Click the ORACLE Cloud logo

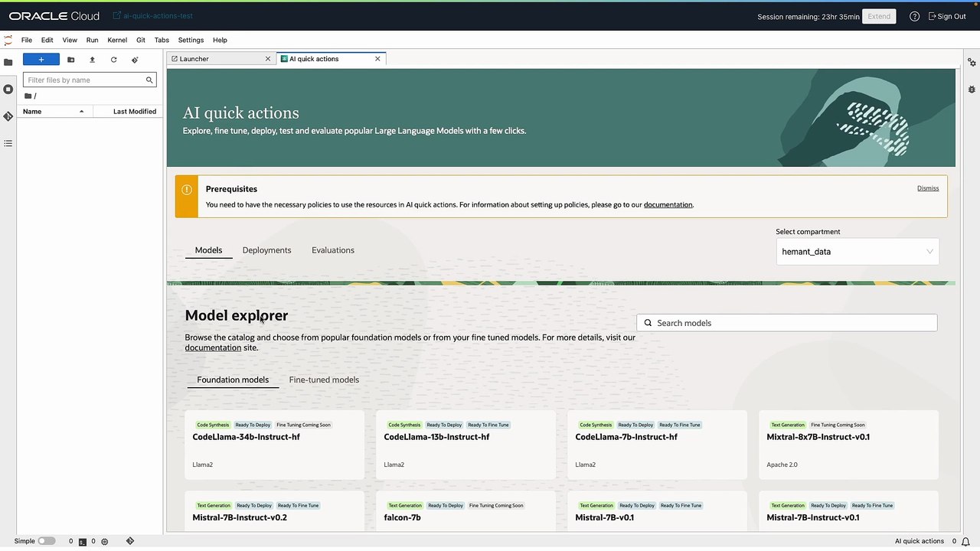(x=54, y=16)
